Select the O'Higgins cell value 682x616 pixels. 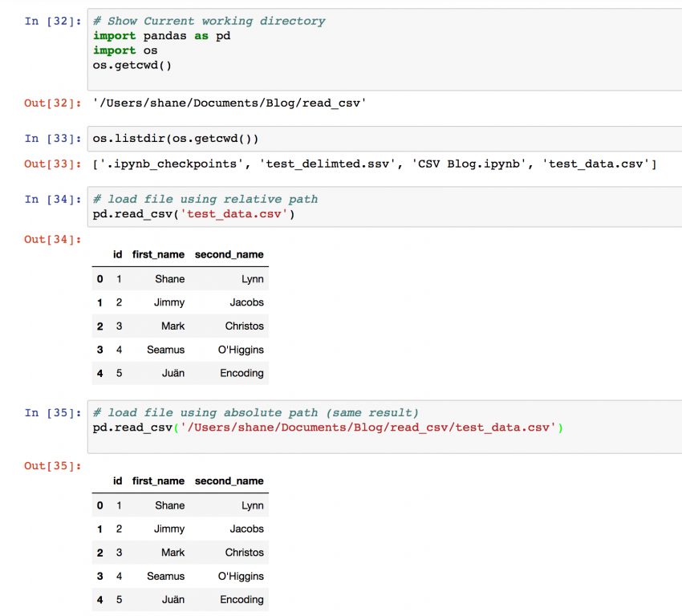coord(244,350)
